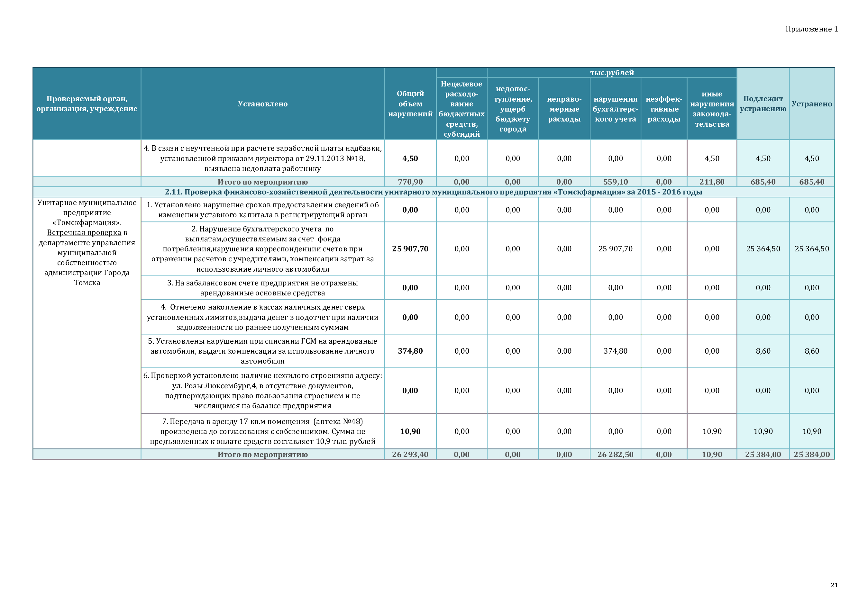Click the 25 384,00 'Устранено' total cell
Screen dimensions: 868x613
[x=811, y=455]
